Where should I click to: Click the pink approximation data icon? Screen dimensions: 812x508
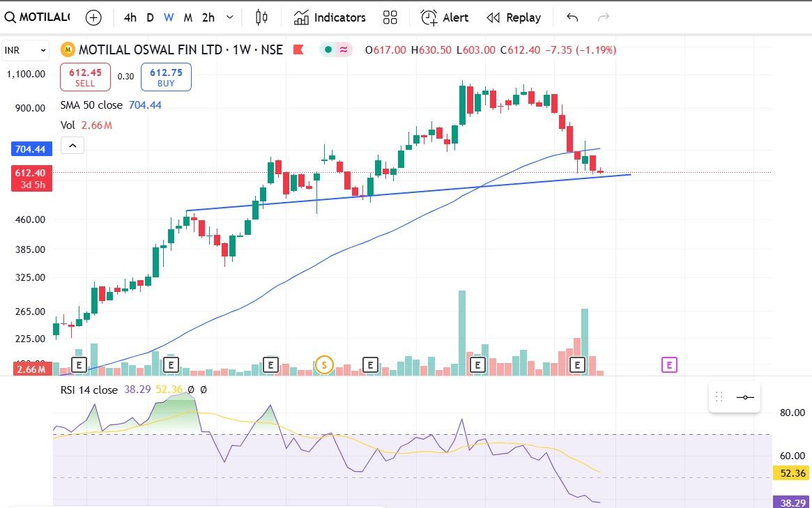coord(344,49)
